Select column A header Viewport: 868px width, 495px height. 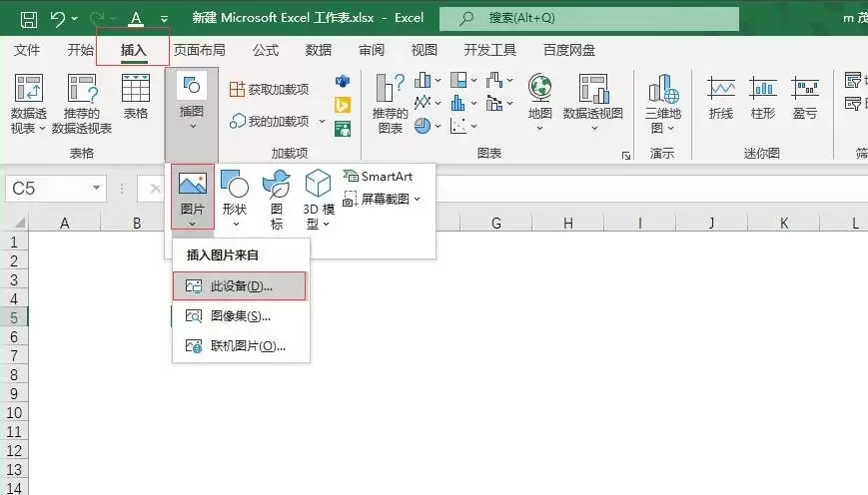tap(65, 224)
